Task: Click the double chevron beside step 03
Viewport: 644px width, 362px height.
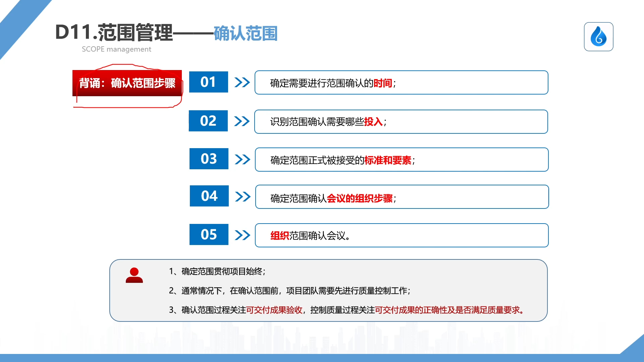Action: 243,159
